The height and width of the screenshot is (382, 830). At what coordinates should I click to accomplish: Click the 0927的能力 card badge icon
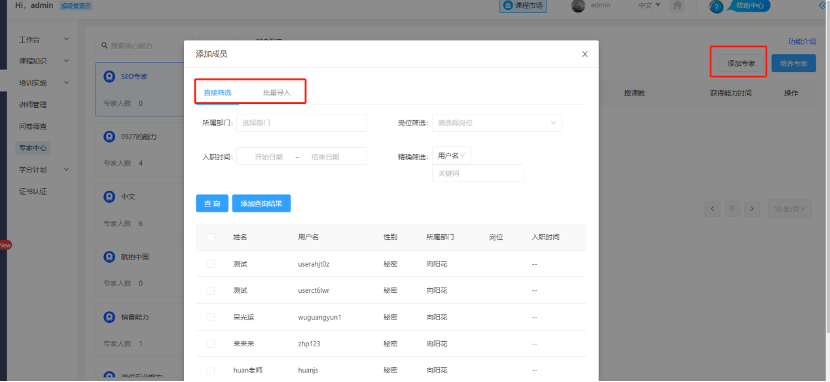pyautogui.click(x=109, y=137)
